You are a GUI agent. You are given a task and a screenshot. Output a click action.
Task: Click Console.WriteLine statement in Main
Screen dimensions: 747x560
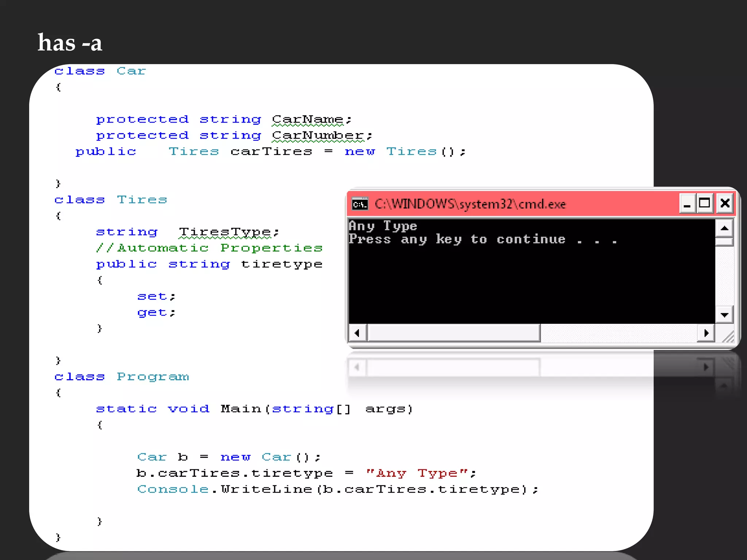click(337, 489)
